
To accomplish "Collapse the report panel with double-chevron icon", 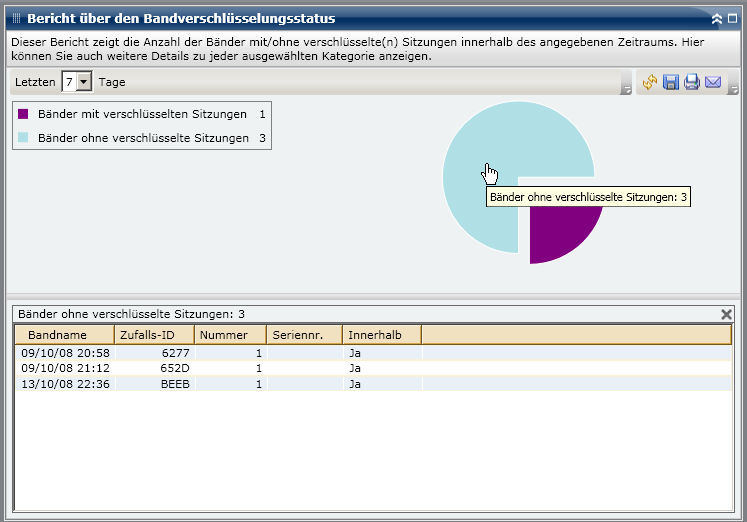I will coord(716,18).
